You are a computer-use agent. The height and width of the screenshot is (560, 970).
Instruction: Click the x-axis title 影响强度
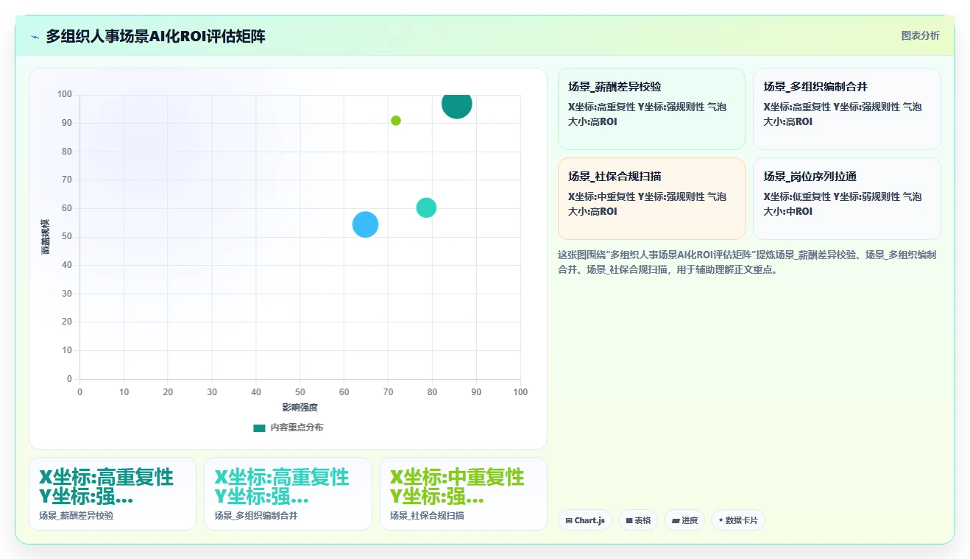click(300, 407)
